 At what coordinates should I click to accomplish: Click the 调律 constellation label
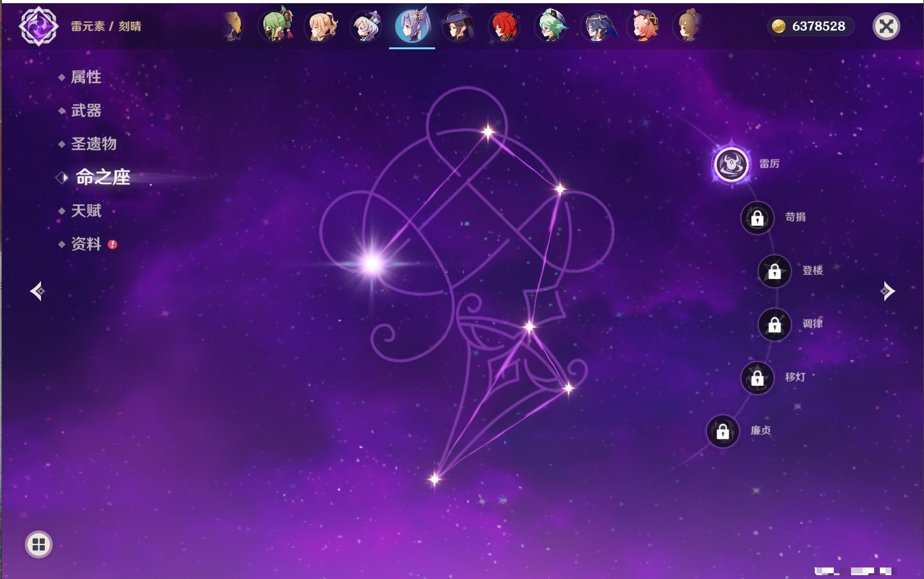pyautogui.click(x=813, y=324)
